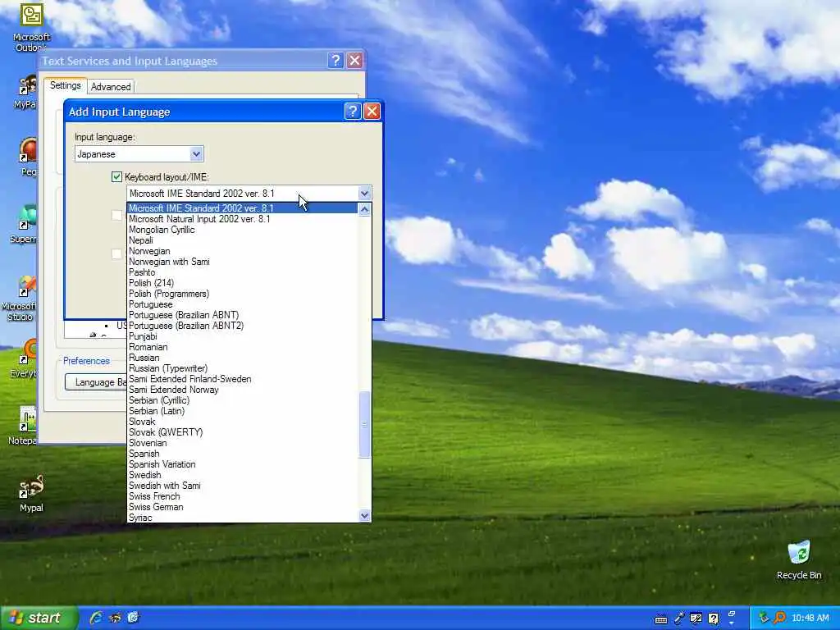Click the pen icon on the language bar
Screen dimensions: 840x630
tap(678, 619)
